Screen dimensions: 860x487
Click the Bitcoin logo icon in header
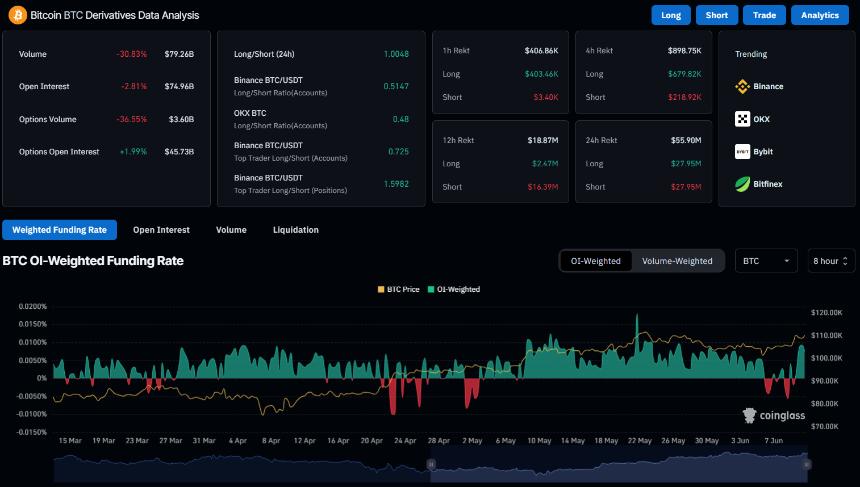coord(17,15)
